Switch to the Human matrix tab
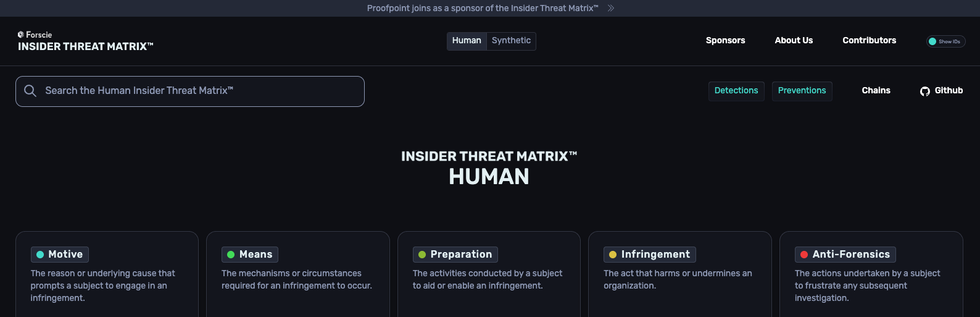The image size is (980, 317). [x=467, y=41]
